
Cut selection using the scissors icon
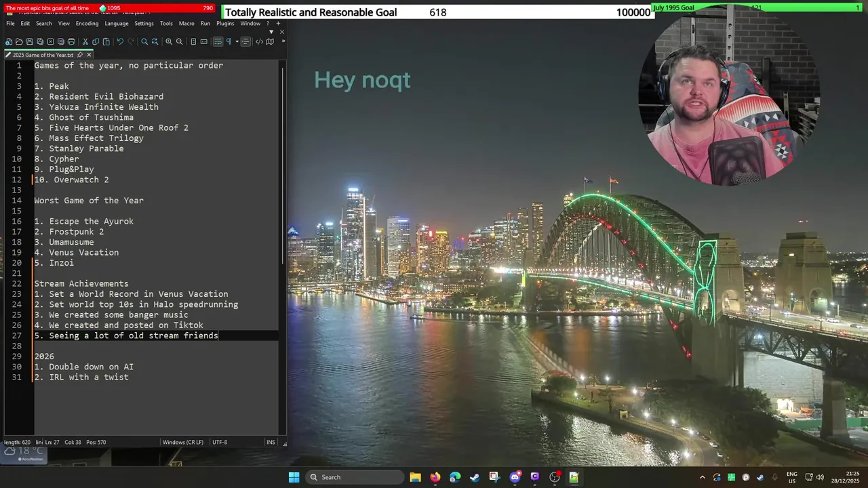tap(85, 41)
